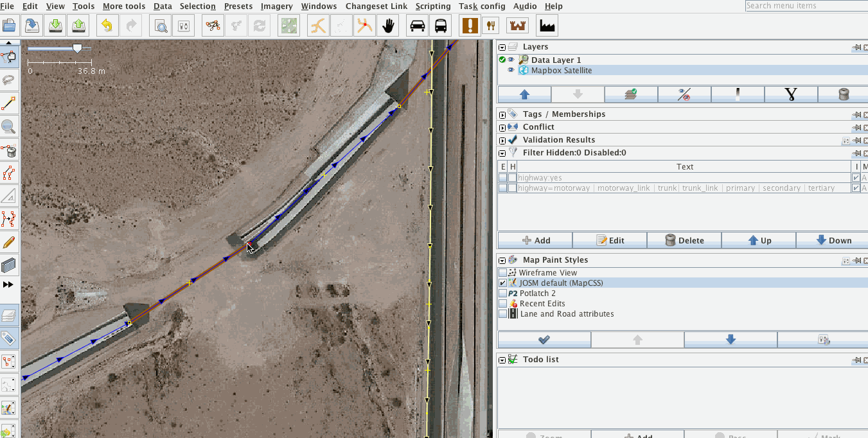Screen dimensions: 868x438
Task: Open the Imagery menu
Action: (x=276, y=6)
